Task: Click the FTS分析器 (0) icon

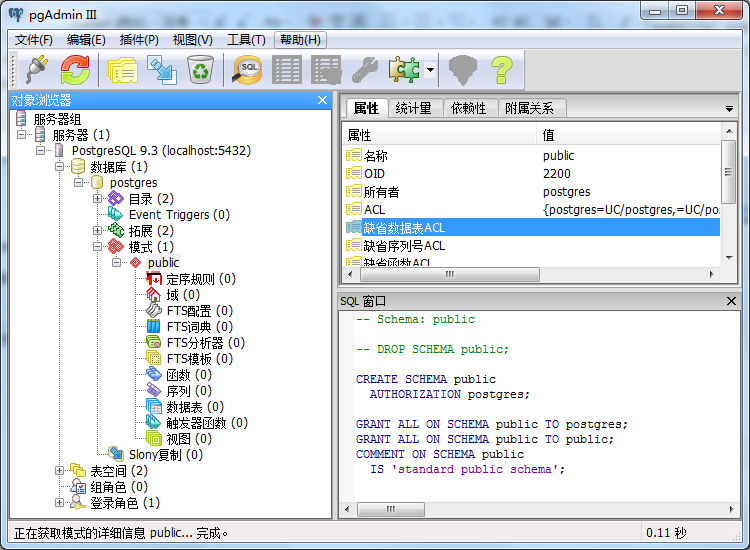Action: (154, 342)
